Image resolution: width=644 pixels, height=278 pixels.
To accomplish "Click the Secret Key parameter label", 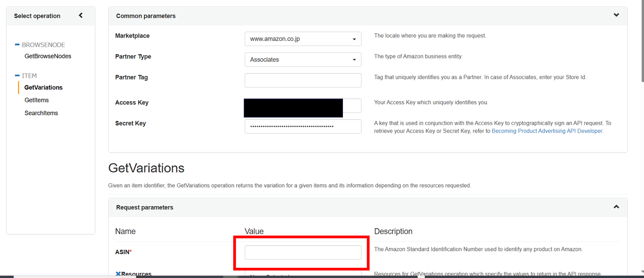I will 130,123.
